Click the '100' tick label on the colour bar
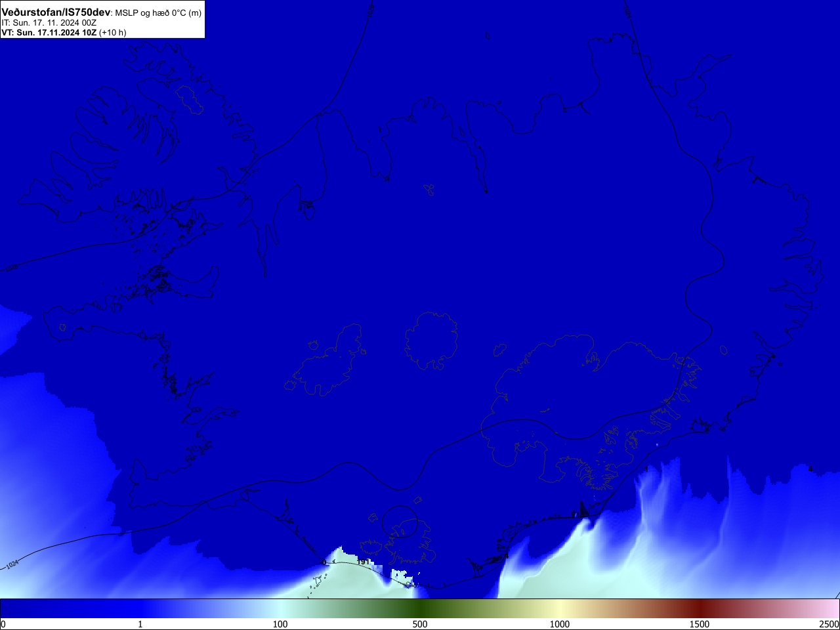Screen dimensions: 840x630 coord(280,624)
